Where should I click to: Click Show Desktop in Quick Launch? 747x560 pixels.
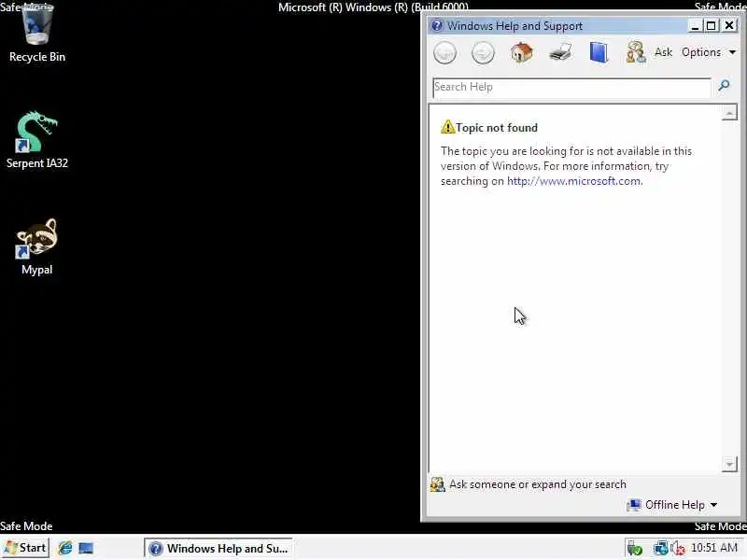(86, 549)
